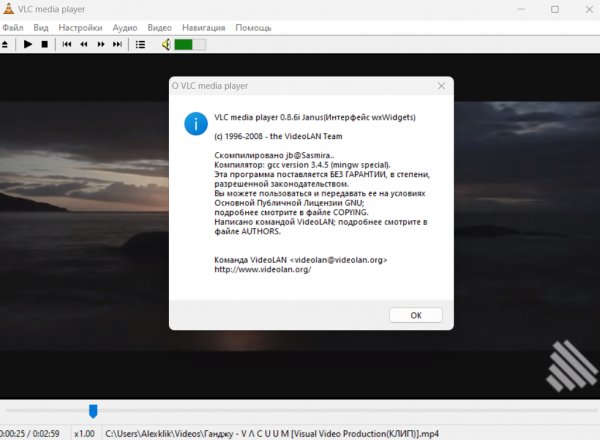The width and height of the screenshot is (600, 440).
Task: Open the Вид menu
Action: click(41, 28)
